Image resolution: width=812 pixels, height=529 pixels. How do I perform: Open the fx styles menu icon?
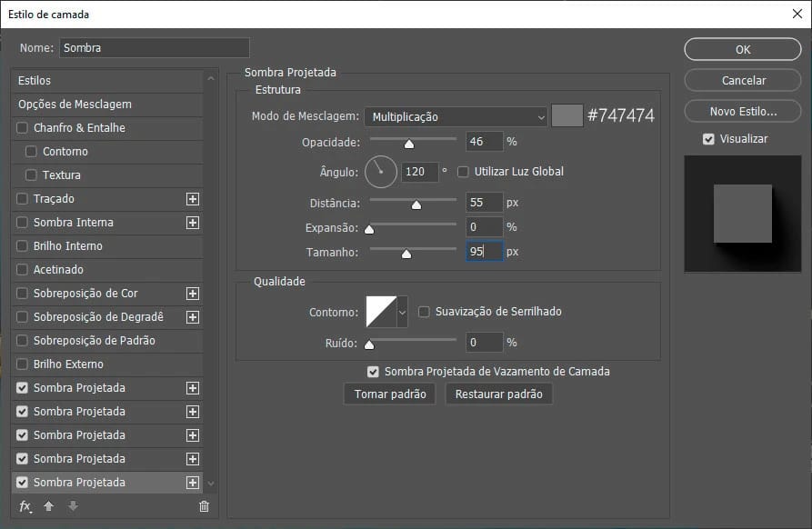25,506
